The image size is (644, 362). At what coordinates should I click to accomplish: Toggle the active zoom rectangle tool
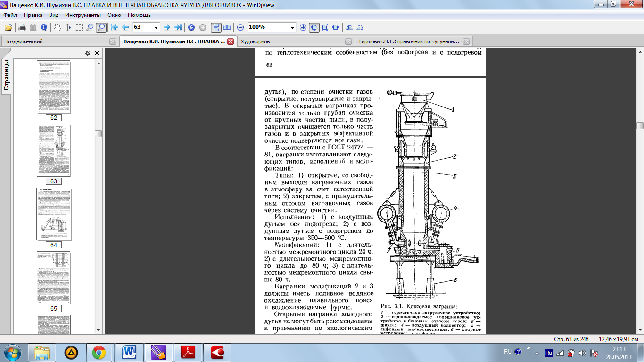(101, 27)
